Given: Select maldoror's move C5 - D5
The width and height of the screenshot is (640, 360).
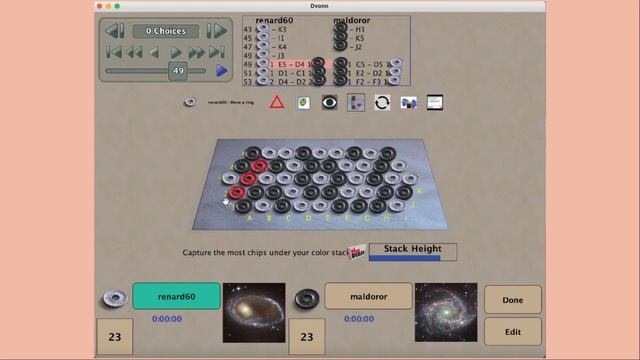Looking at the screenshot, I should pos(369,64).
